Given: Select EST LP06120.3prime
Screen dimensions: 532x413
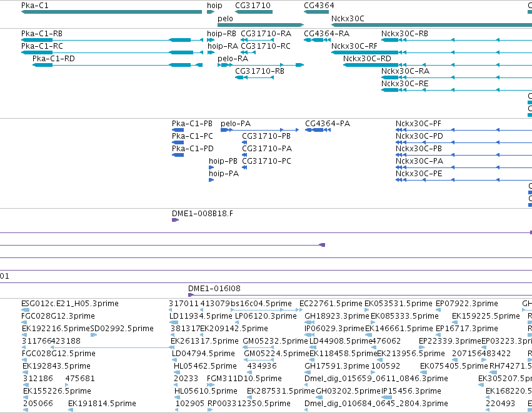Looking at the screenshot, I should pyautogui.click(x=237, y=322).
